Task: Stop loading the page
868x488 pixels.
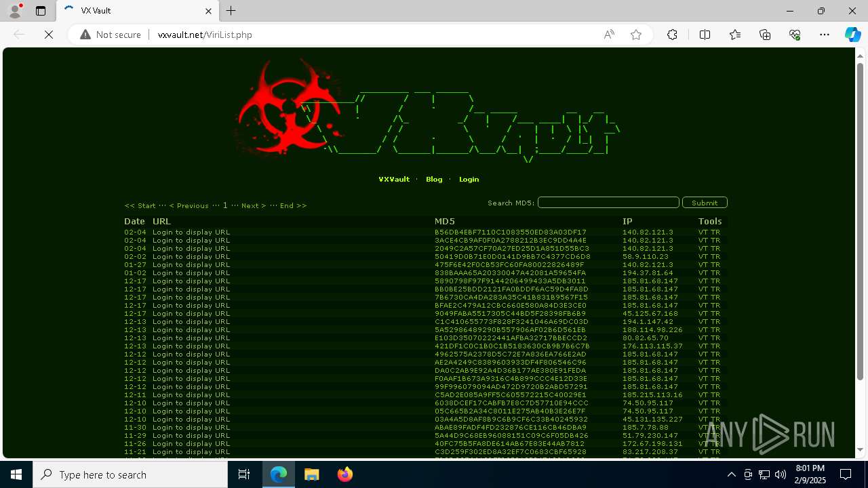Action: 49,35
